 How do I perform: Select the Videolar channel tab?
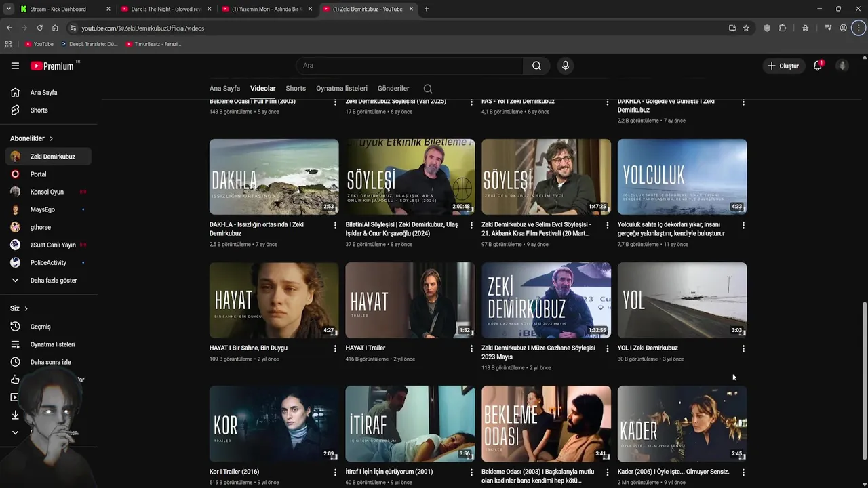[262, 89]
